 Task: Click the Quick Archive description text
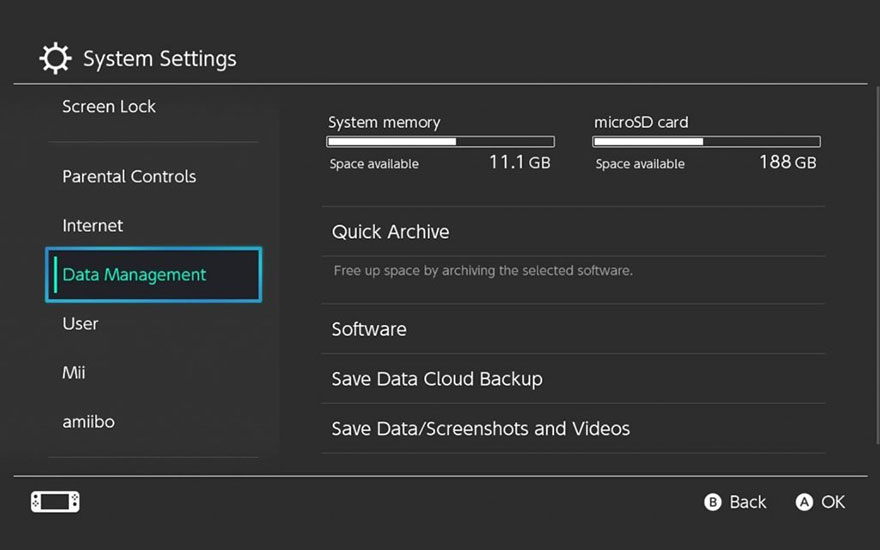pyautogui.click(x=482, y=271)
